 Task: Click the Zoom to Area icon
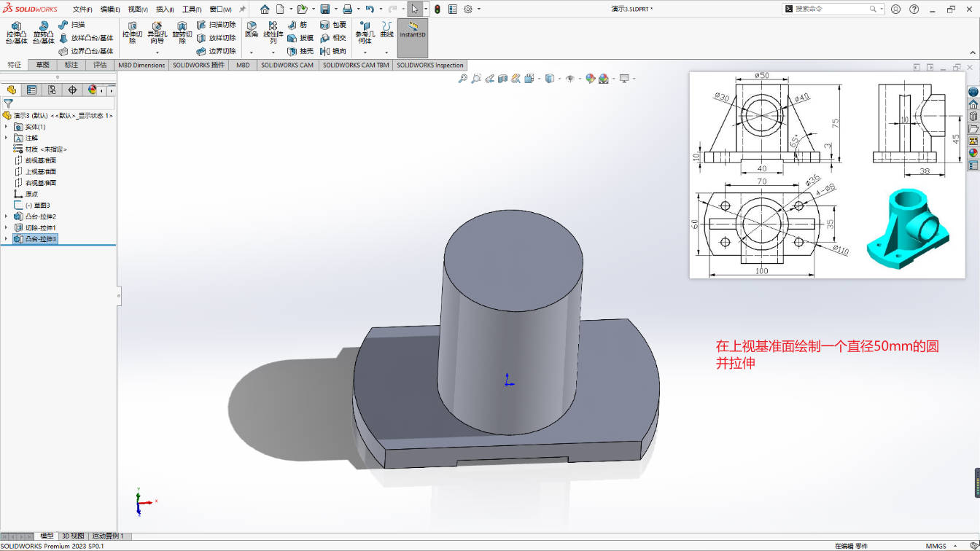[476, 79]
